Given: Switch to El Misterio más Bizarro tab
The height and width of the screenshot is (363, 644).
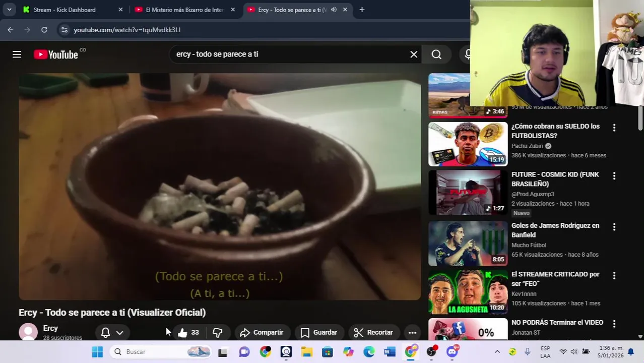Looking at the screenshot, I should pos(185,10).
